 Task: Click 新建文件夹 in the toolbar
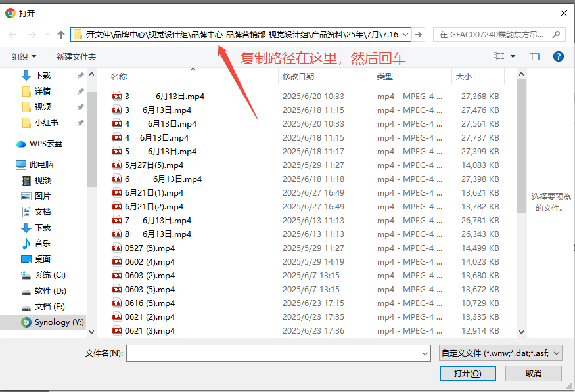[76, 57]
